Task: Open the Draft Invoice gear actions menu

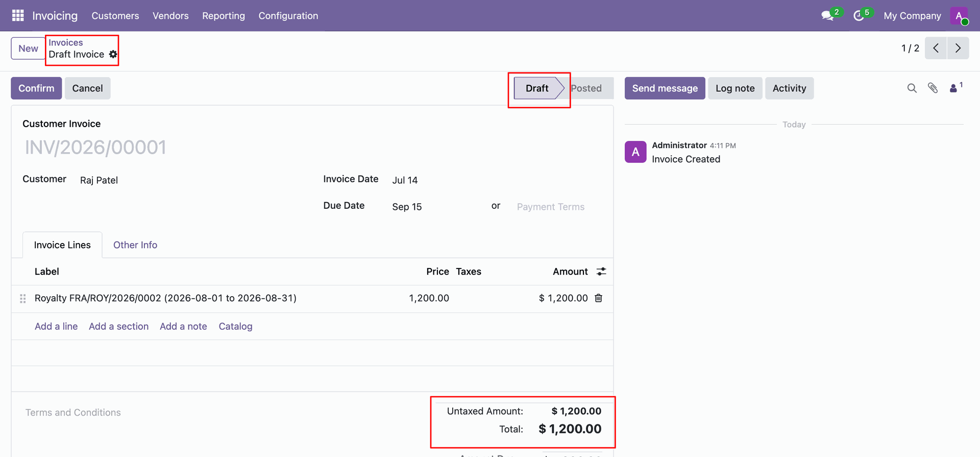Action: (113, 54)
